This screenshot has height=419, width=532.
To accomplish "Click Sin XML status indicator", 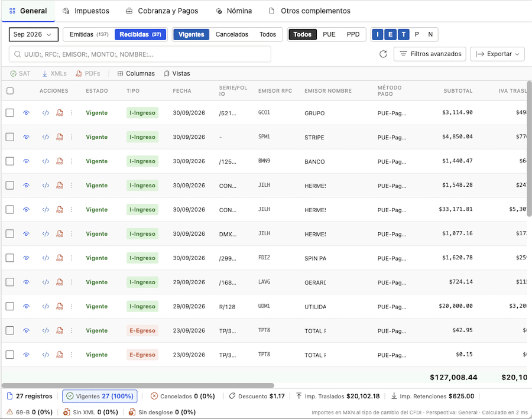I will pos(90,412).
